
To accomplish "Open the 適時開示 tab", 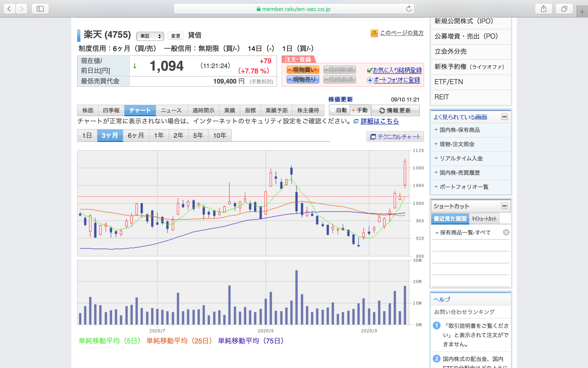I will [203, 110].
